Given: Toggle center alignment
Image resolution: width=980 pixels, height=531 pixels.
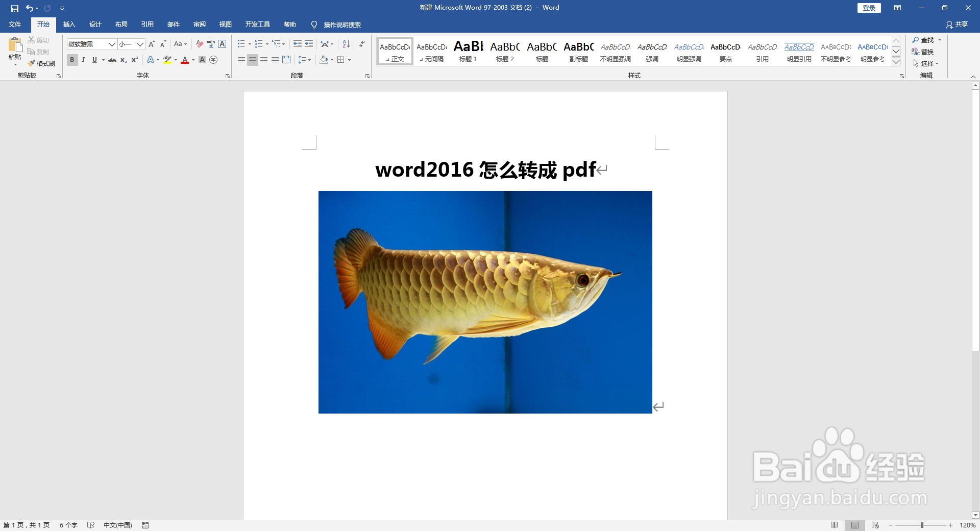Looking at the screenshot, I should [x=253, y=60].
